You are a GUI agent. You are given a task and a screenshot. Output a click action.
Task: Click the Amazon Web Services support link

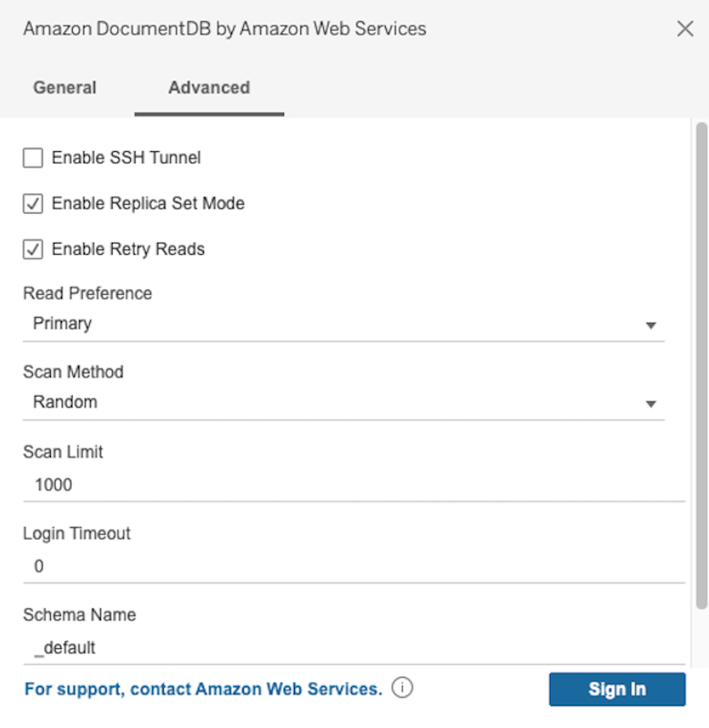pyautogui.click(x=202, y=689)
